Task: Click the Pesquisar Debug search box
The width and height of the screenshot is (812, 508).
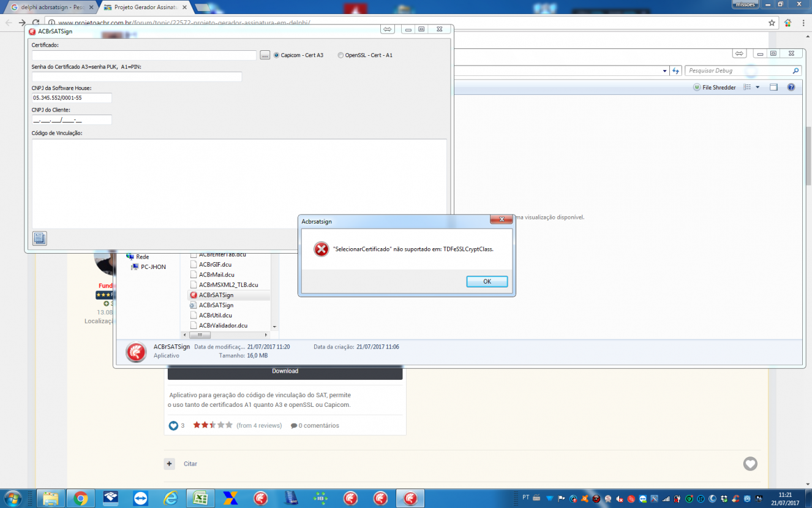Action: click(x=743, y=71)
